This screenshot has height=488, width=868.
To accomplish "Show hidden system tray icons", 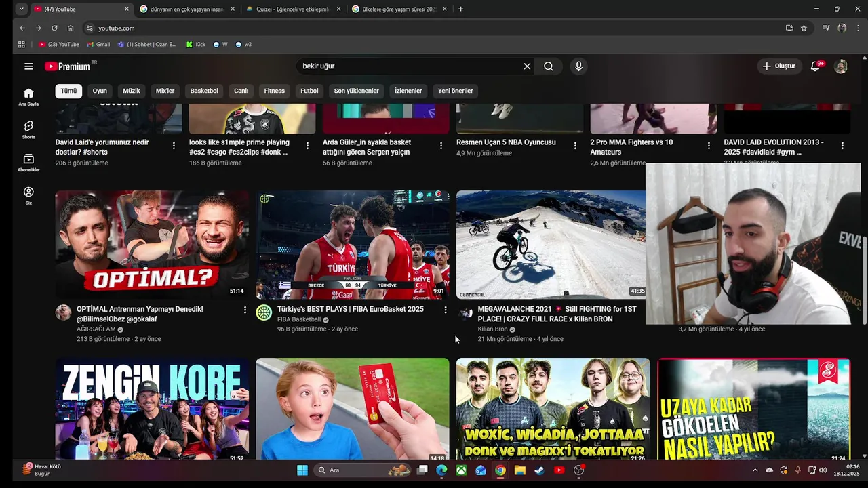I will [x=755, y=470].
